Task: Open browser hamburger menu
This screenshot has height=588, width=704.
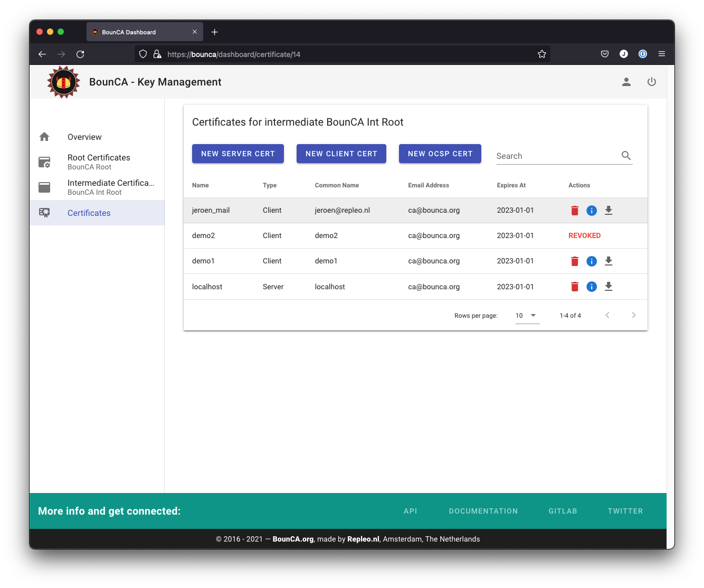Action: (x=662, y=54)
